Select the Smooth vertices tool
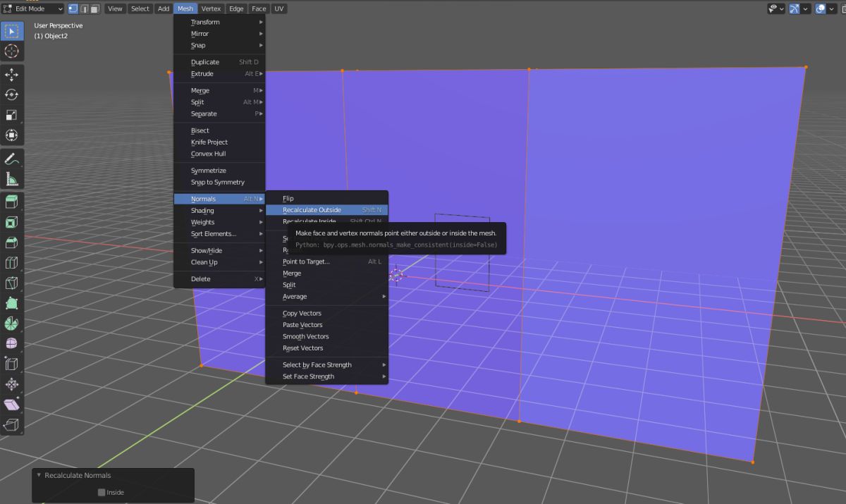The height and width of the screenshot is (504, 846). tap(12, 344)
